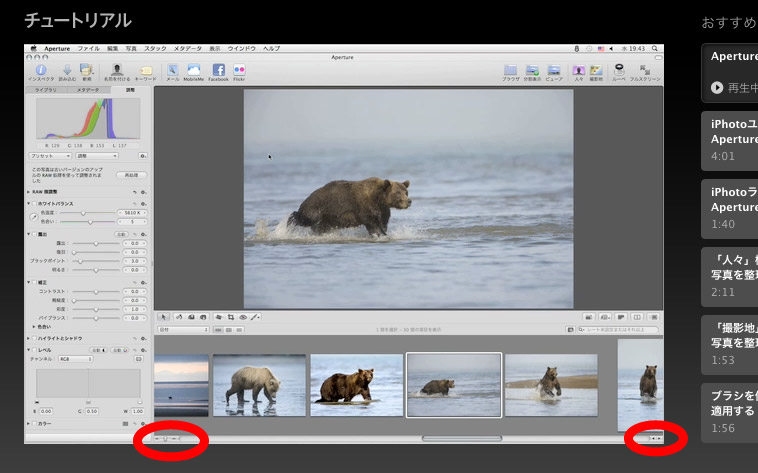Switch to Browser (ブラウザ) view icon
The width and height of the screenshot is (758, 473).
point(510,70)
